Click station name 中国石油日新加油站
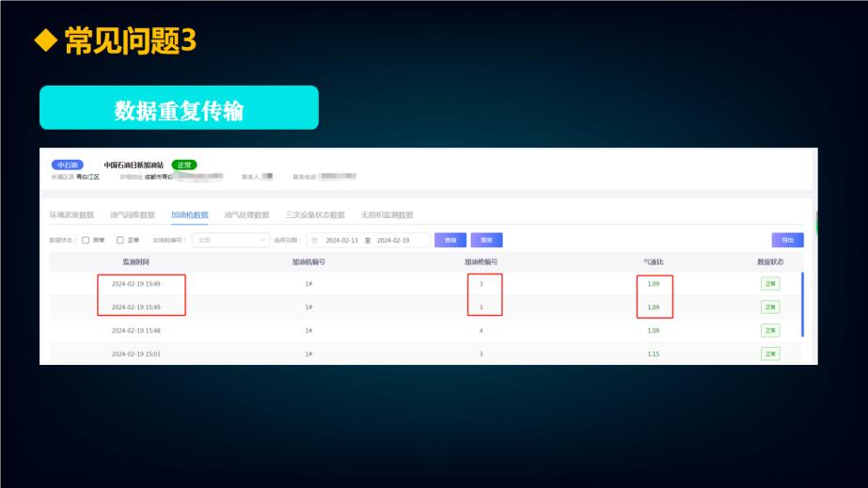 (x=134, y=165)
